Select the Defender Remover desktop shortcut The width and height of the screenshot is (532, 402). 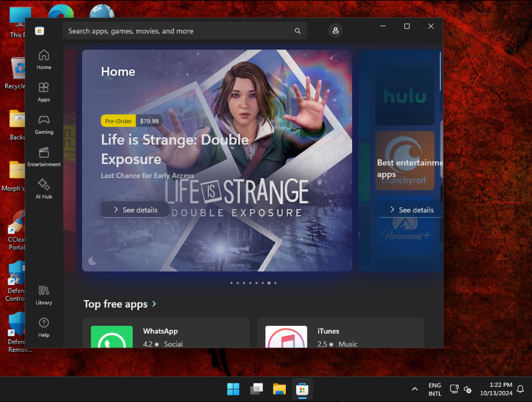point(17,332)
